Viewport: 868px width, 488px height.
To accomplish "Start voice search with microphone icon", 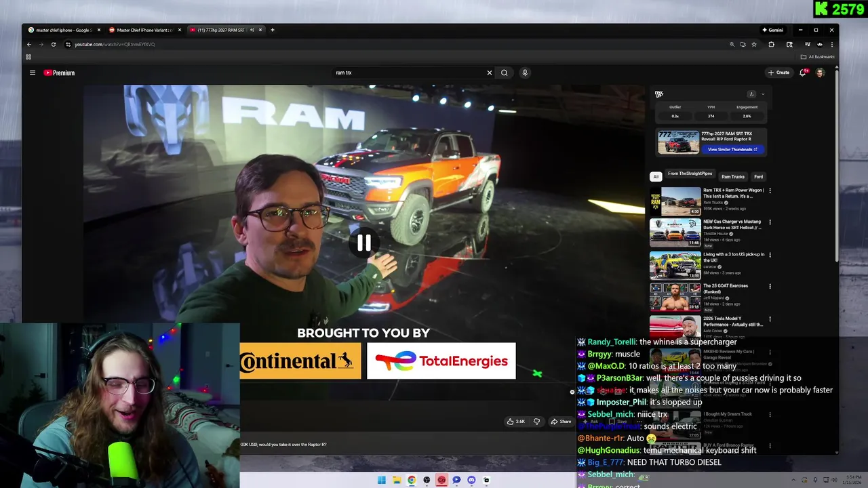I will pyautogui.click(x=524, y=73).
